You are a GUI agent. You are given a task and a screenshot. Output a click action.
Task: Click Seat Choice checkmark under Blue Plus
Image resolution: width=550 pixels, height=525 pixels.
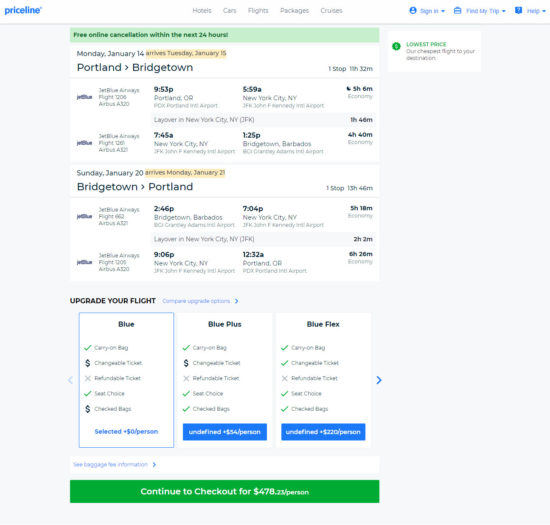tap(186, 393)
